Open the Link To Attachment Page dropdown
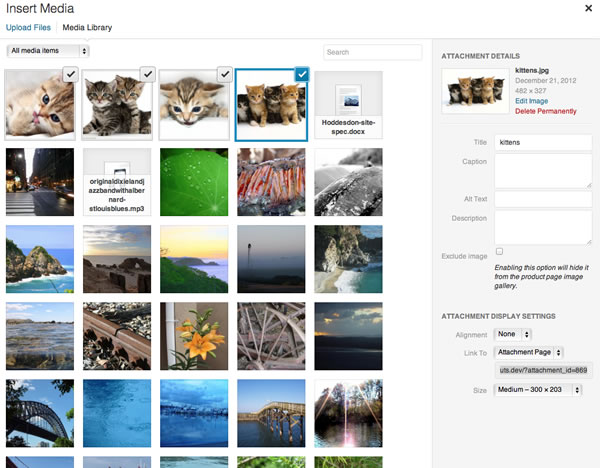The height and width of the screenshot is (468, 600). point(528,352)
